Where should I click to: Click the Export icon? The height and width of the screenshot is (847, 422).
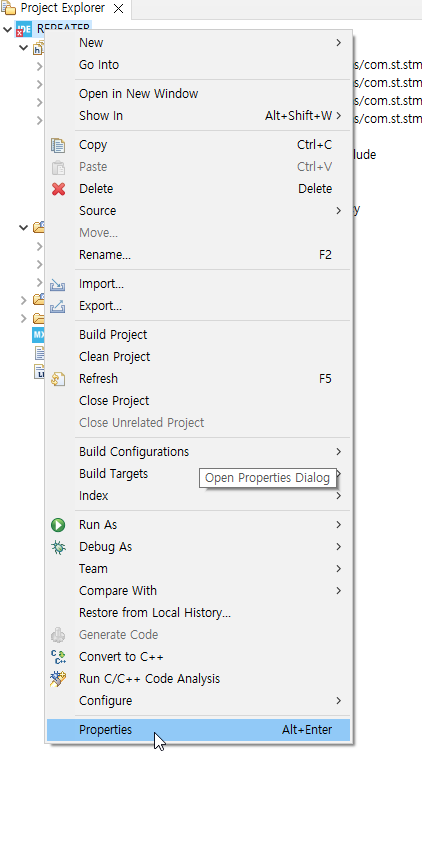coord(58,306)
